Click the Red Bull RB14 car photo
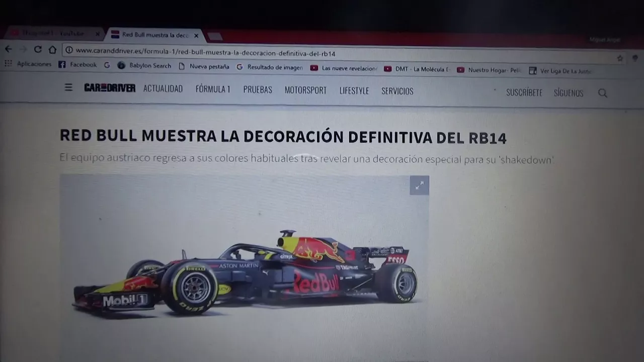The height and width of the screenshot is (362, 644). pos(245,267)
